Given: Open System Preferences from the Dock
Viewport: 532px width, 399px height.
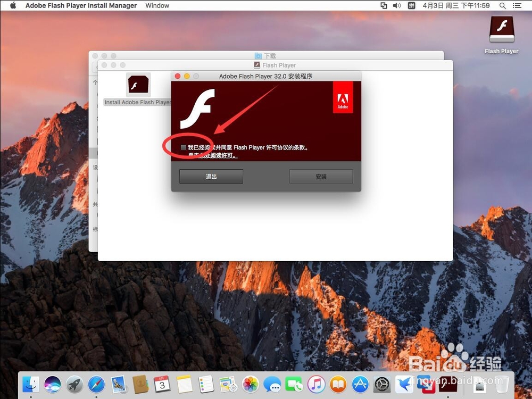Looking at the screenshot, I should tap(382, 385).
